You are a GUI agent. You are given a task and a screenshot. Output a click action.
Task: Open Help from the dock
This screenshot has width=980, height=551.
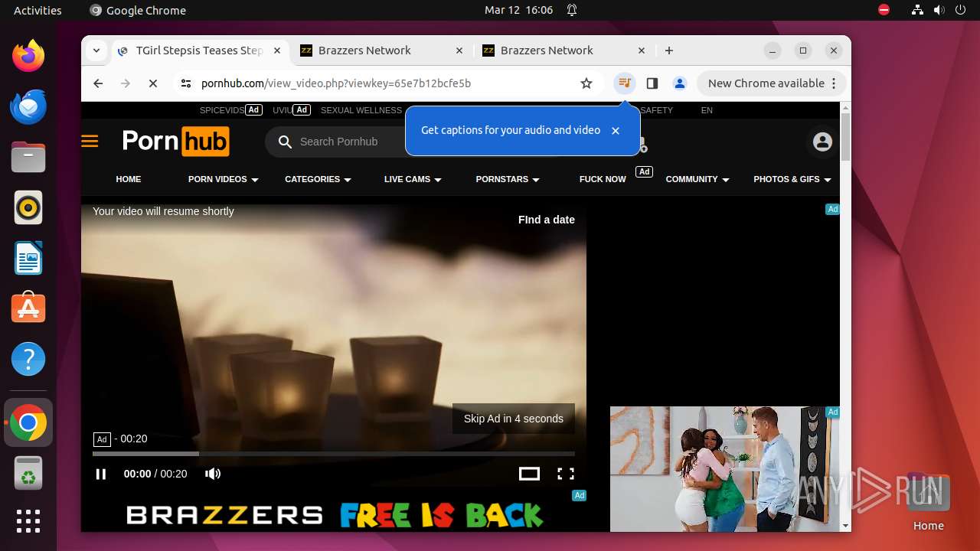point(28,359)
